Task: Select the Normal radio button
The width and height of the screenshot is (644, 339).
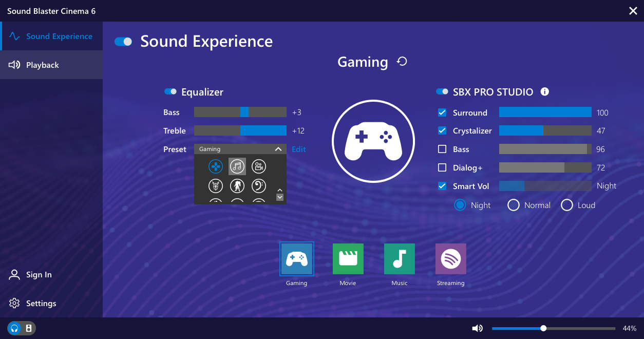Action: (513, 205)
